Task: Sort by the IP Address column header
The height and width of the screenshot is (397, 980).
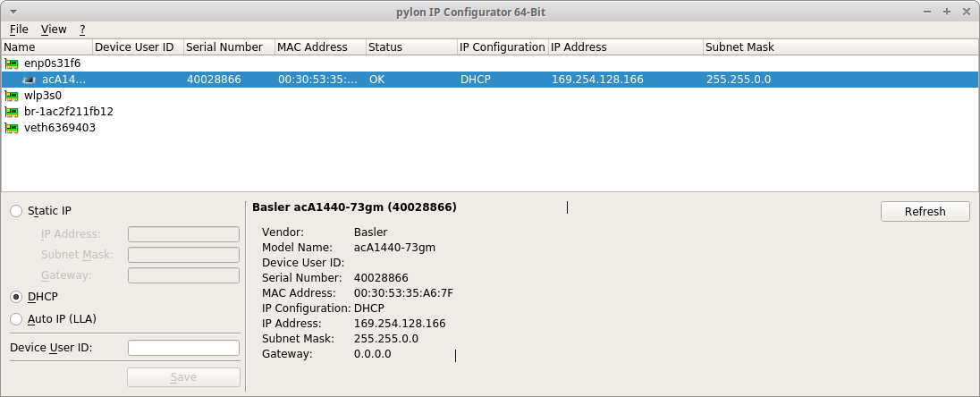Action: tap(626, 46)
